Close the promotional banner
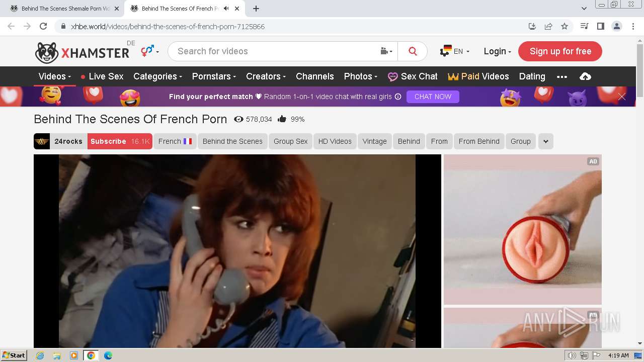This screenshot has width=644, height=362. point(622,97)
